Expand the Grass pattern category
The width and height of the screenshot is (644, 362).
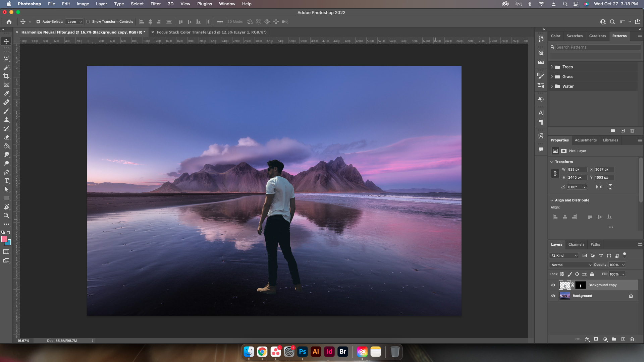pyautogui.click(x=552, y=76)
